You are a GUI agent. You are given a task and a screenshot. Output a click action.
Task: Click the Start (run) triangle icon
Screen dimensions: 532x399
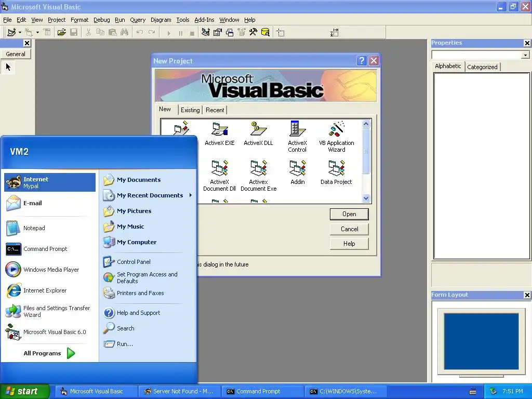click(169, 33)
